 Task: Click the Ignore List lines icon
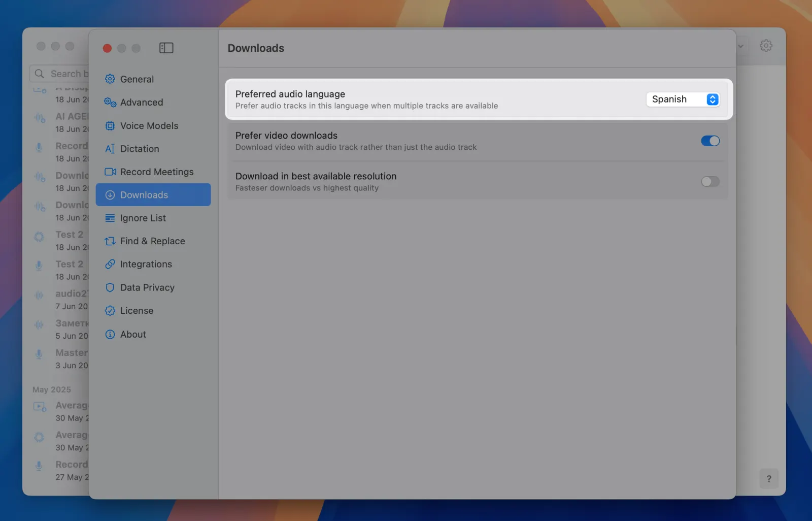click(110, 218)
